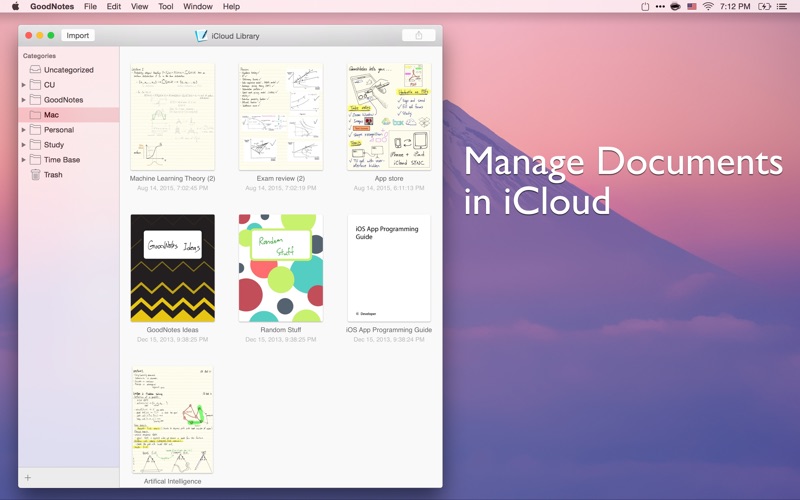Image resolution: width=800 pixels, height=500 pixels.
Task: Click the Time Base folder icon
Action: 35,159
